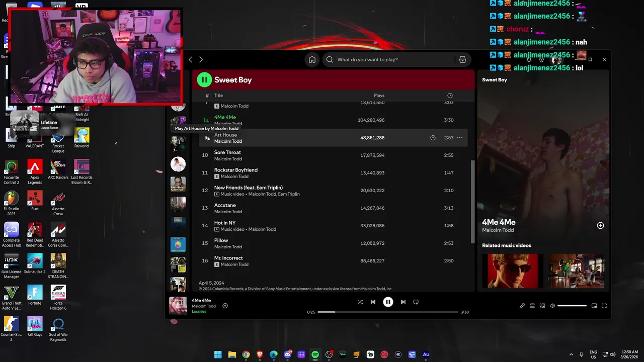
Task: Play Art House track row button
Action: [207, 138]
